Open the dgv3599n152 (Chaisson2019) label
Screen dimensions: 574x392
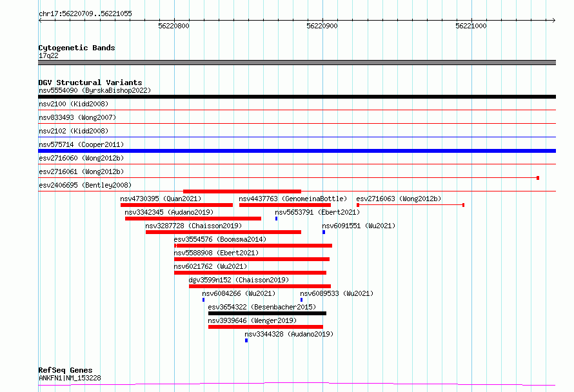coord(239,280)
